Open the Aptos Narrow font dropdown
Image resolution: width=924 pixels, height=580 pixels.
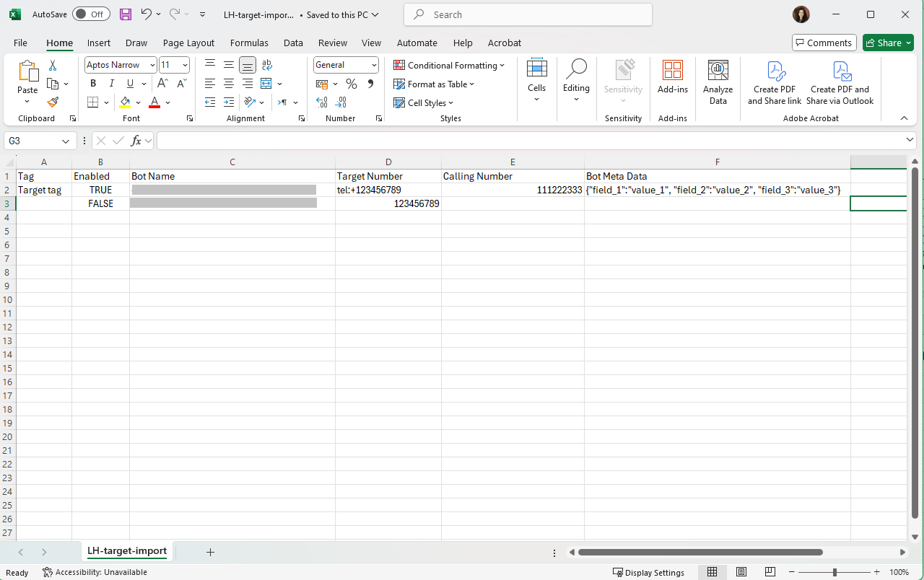pyautogui.click(x=152, y=65)
